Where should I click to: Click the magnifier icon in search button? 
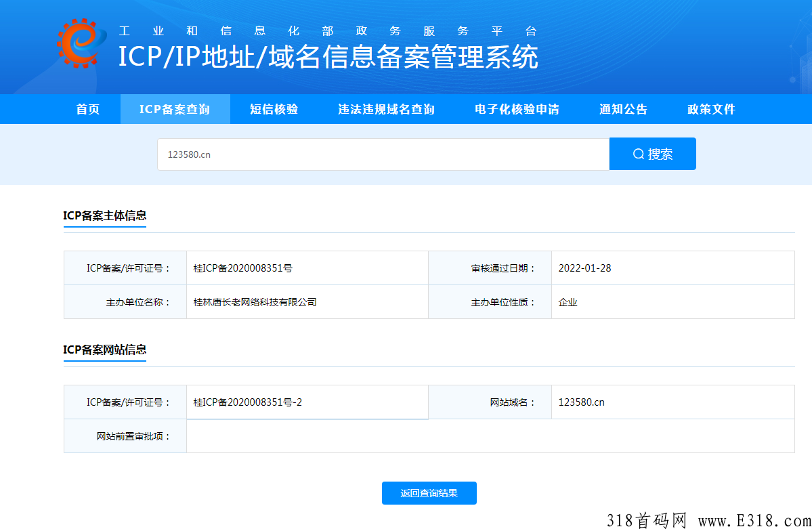pyautogui.click(x=639, y=154)
